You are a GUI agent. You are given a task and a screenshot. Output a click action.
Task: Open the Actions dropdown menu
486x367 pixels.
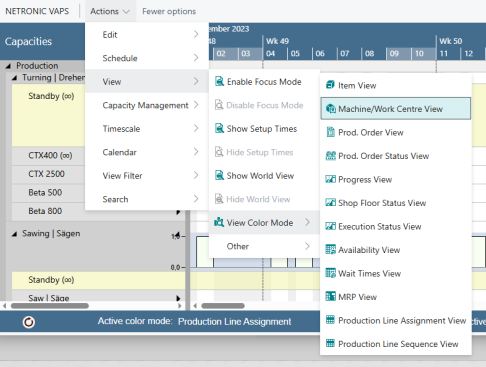tap(110, 11)
